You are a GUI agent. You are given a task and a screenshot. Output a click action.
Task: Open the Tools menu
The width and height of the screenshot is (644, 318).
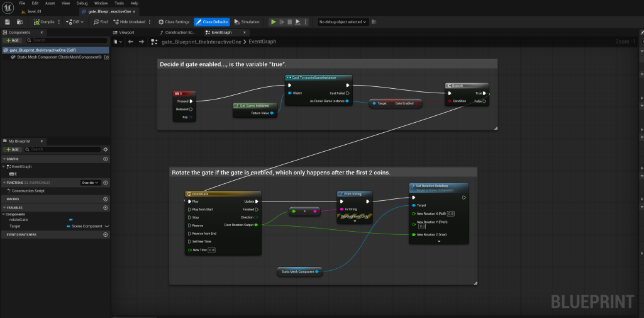119,3
